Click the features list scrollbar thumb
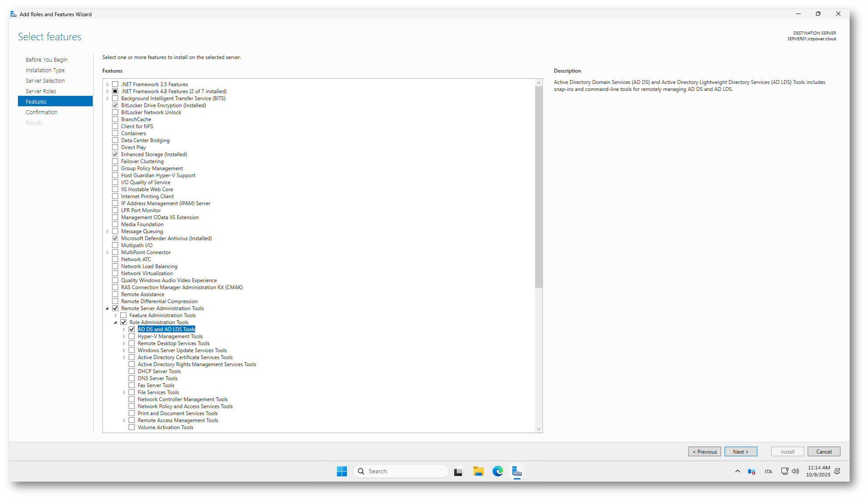Viewport: 868px width, 500px height. click(539, 186)
